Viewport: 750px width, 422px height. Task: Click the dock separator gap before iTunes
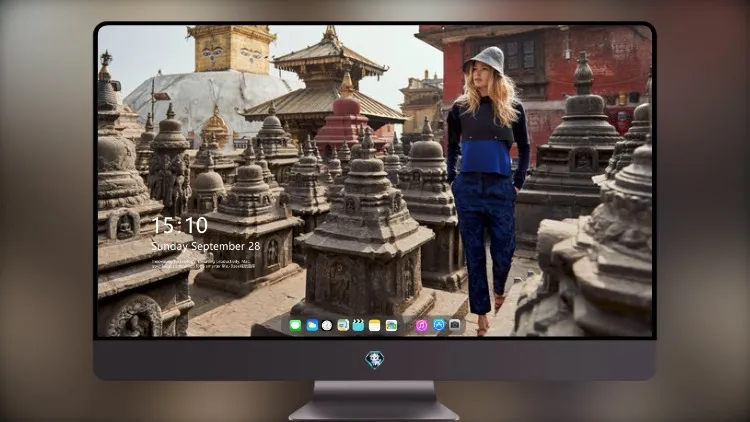407,326
